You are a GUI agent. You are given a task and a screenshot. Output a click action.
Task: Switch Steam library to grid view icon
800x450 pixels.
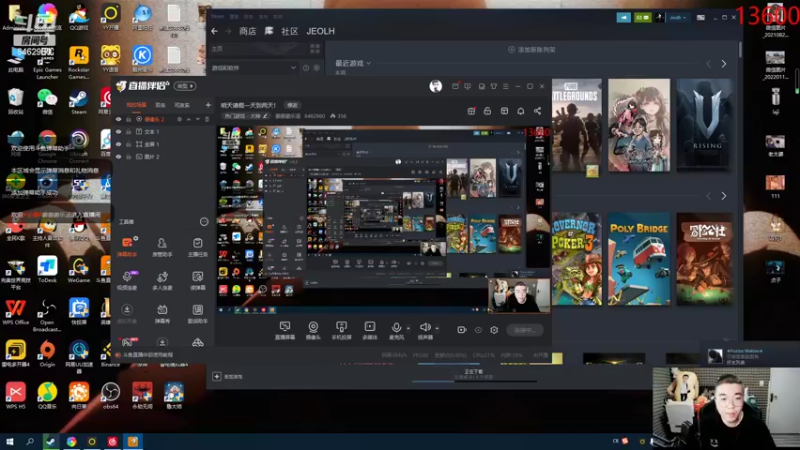tap(315, 49)
